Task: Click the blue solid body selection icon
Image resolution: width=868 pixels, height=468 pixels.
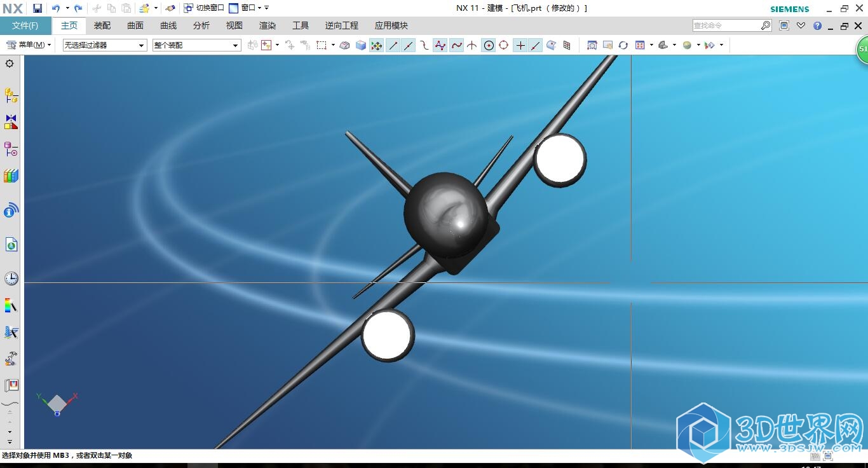Action: [361, 45]
